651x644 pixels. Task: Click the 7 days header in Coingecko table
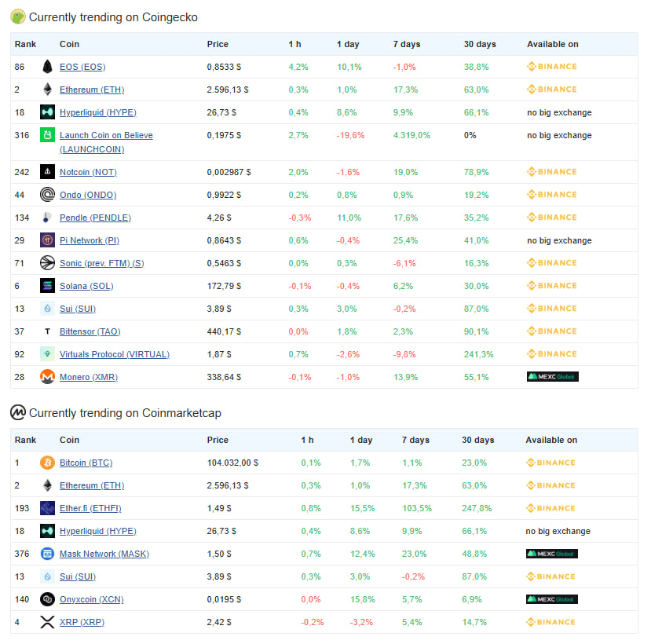coord(407,44)
